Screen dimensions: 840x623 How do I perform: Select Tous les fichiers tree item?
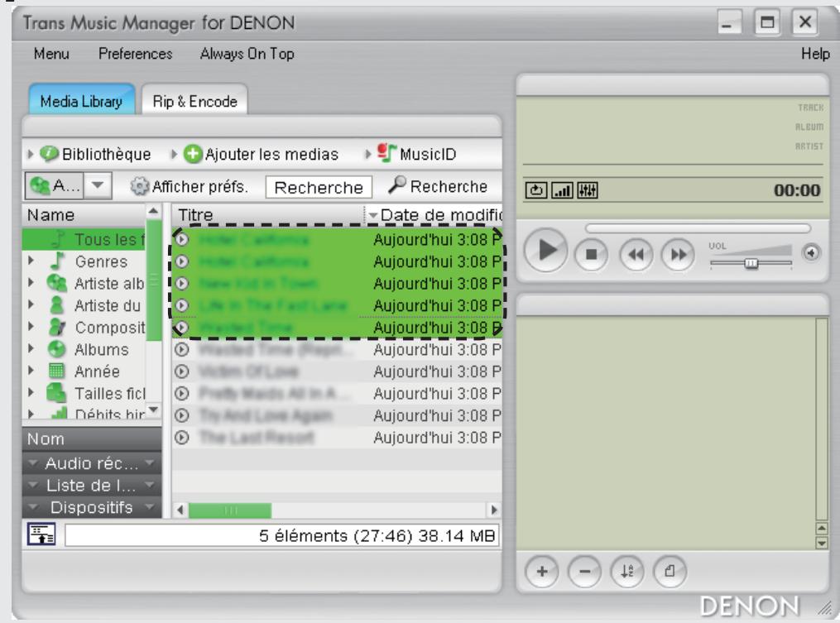click(84, 239)
